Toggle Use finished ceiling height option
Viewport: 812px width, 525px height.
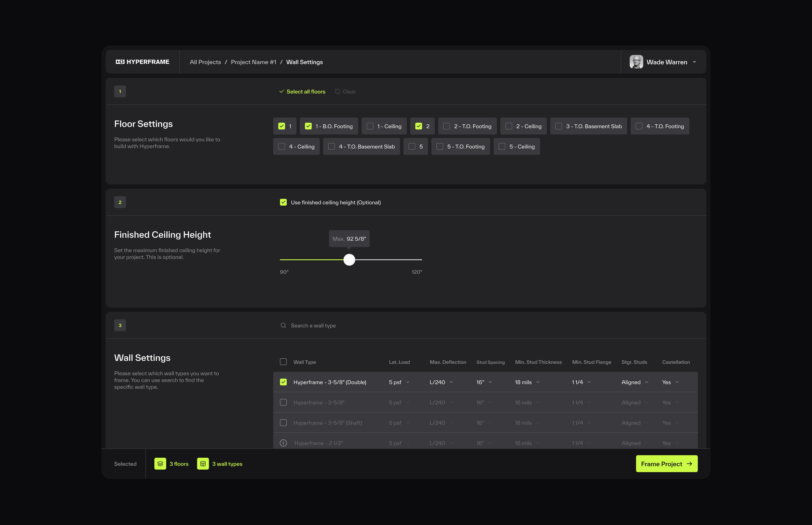click(x=283, y=202)
